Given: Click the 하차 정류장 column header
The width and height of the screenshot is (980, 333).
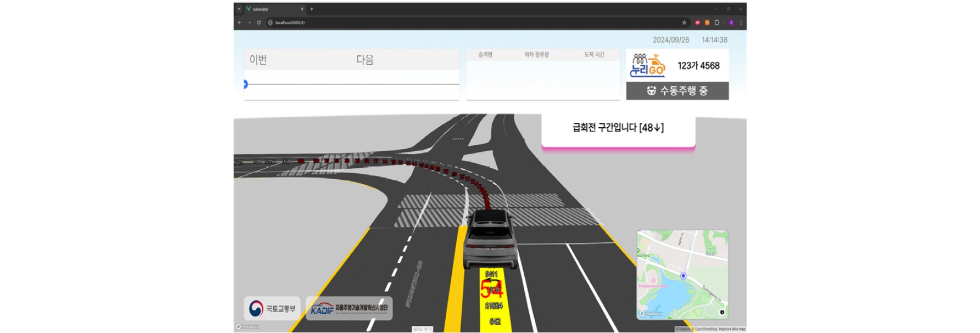Looking at the screenshot, I should (536, 55).
